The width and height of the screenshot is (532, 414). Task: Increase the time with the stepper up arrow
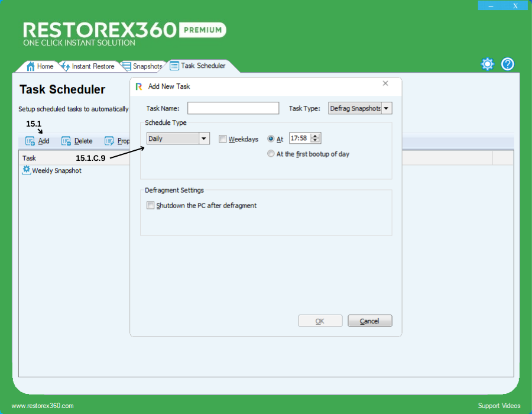pos(315,136)
